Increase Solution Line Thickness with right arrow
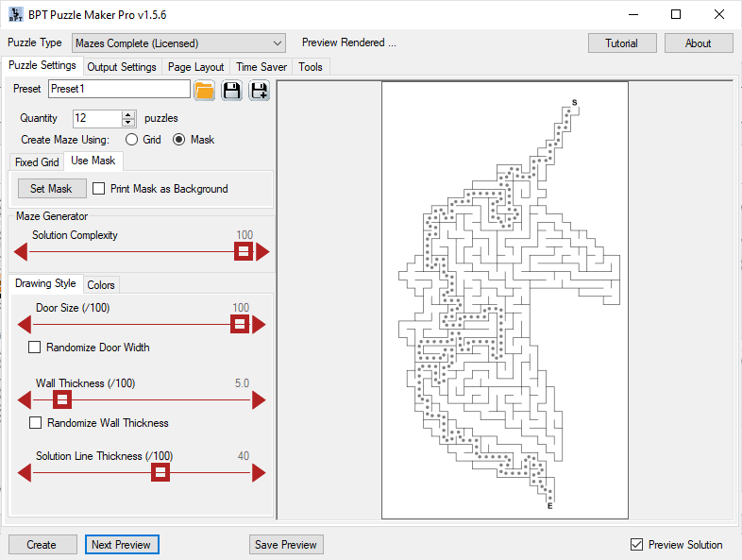Screen dimensions: 742x560 (259, 472)
